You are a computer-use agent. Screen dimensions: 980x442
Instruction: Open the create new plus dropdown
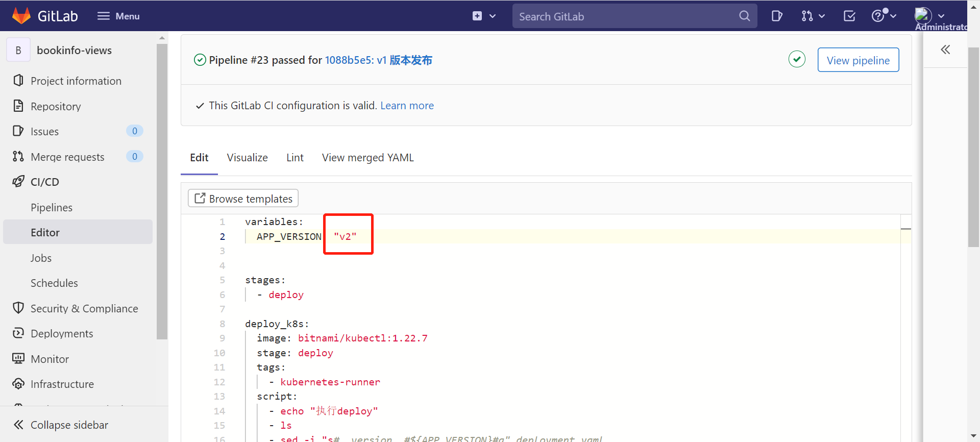483,16
